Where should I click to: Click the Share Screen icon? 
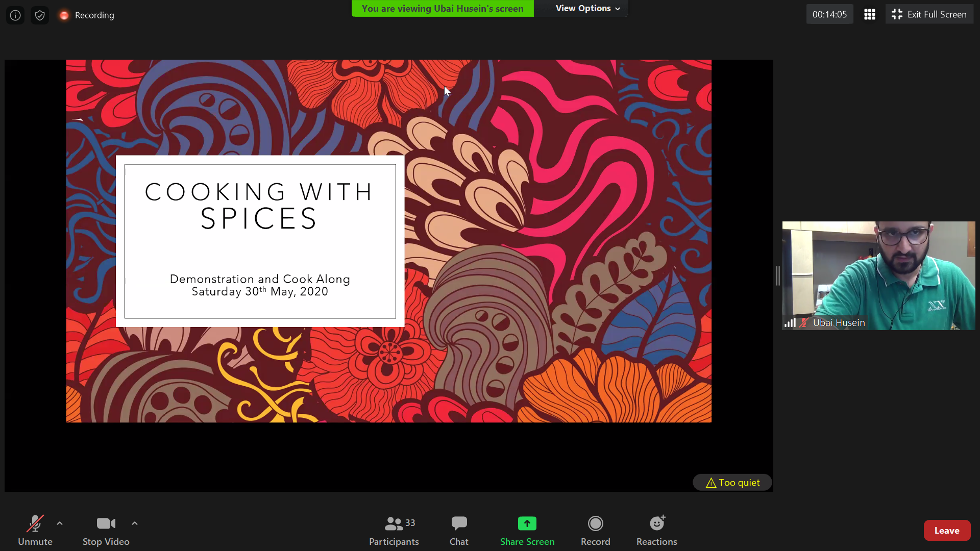(x=527, y=524)
